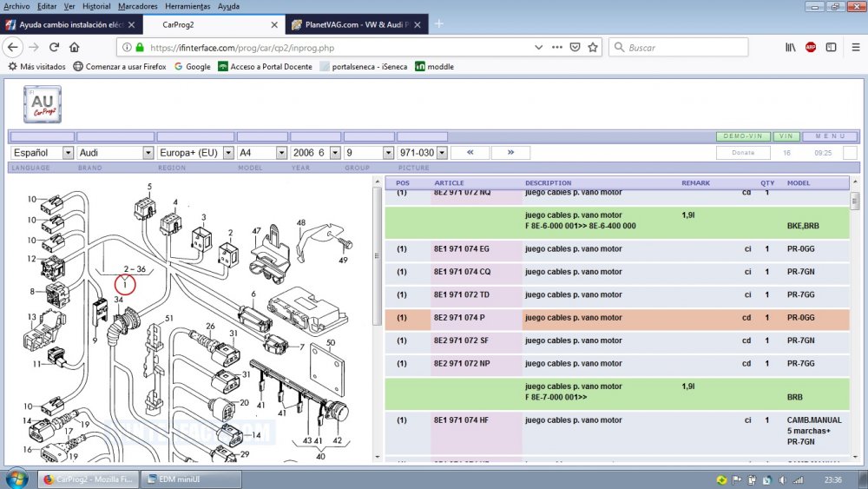
Task: Close the CarProg2 tab
Action: (x=274, y=25)
